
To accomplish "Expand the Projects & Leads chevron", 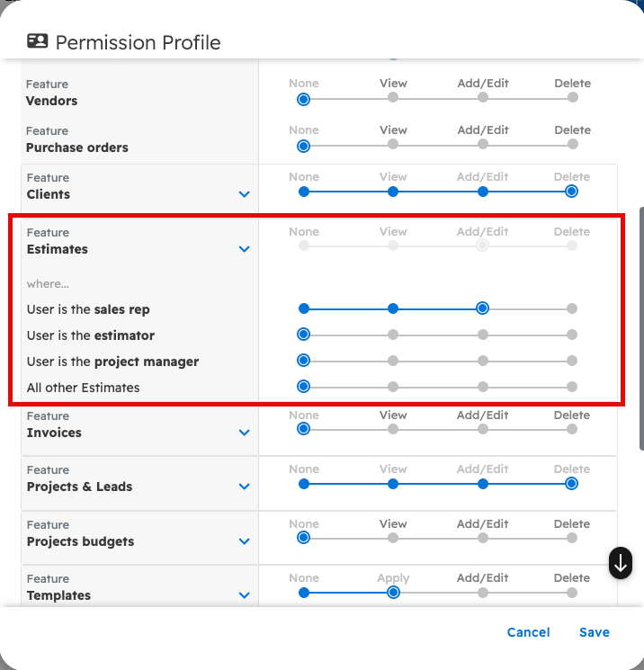I will click(244, 487).
